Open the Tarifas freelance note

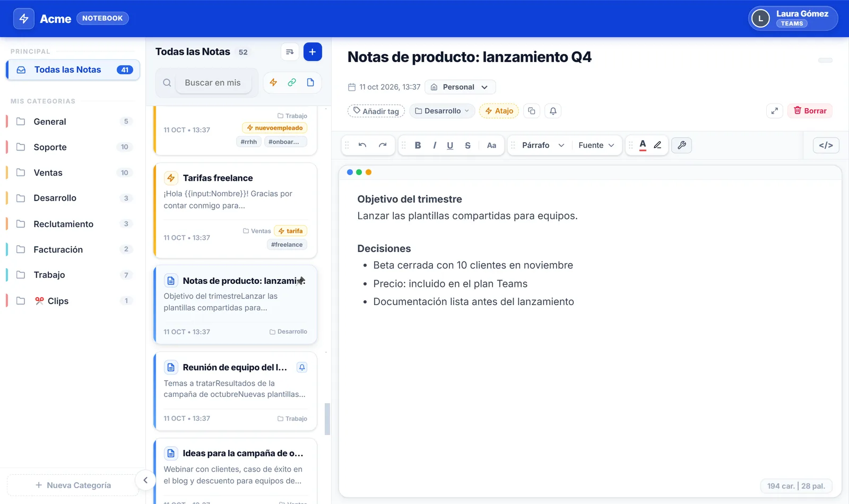tap(235, 211)
